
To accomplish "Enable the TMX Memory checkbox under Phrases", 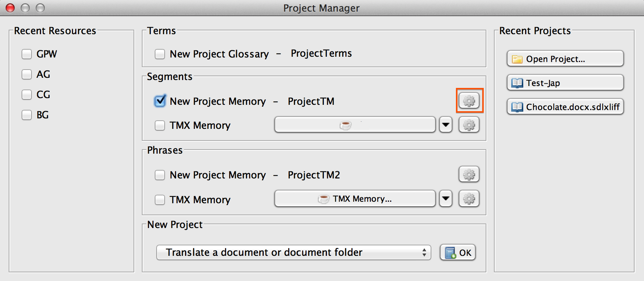I will (x=160, y=199).
